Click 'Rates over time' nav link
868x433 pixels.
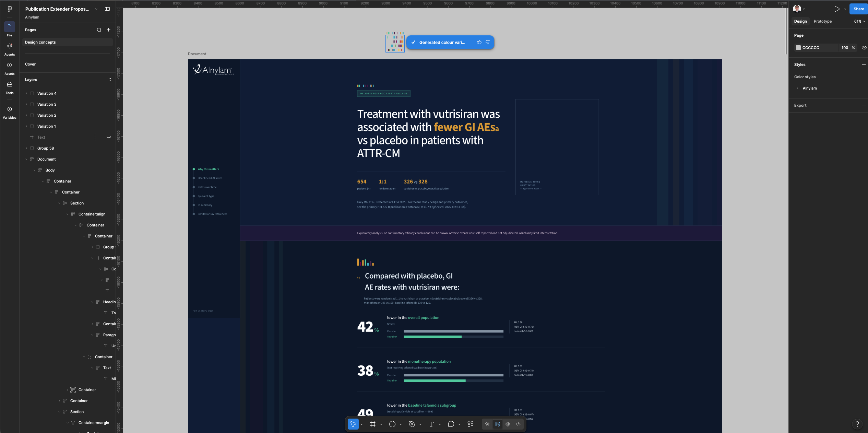click(x=207, y=187)
